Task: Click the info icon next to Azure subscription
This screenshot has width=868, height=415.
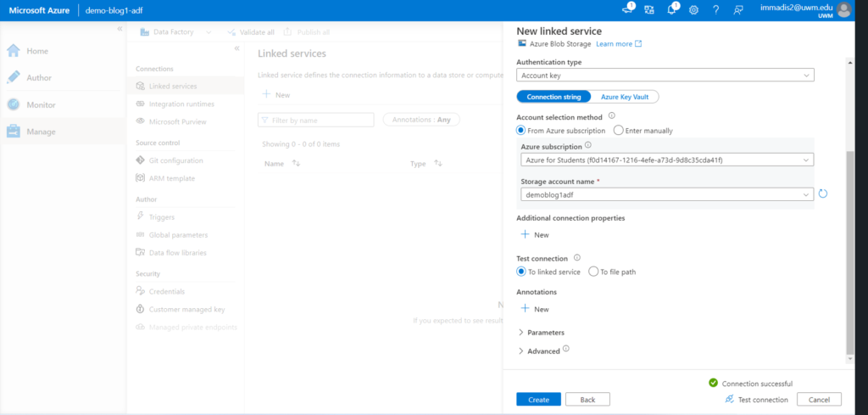Action: click(x=588, y=145)
